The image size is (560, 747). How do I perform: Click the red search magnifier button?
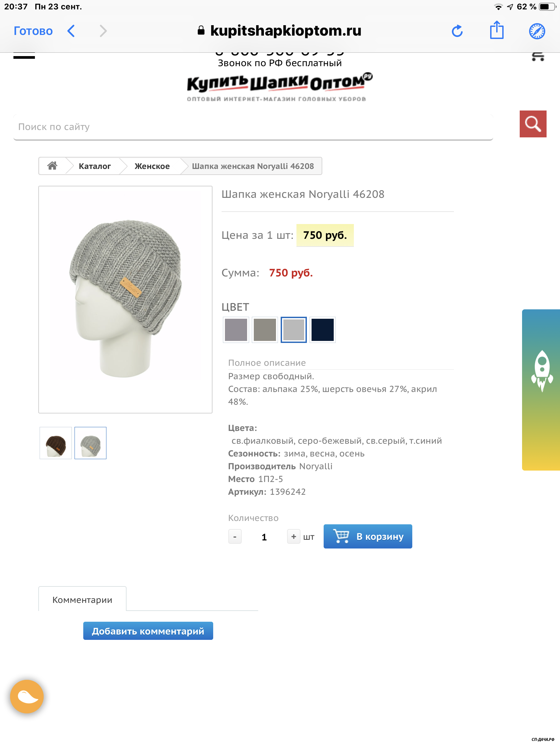(x=533, y=124)
